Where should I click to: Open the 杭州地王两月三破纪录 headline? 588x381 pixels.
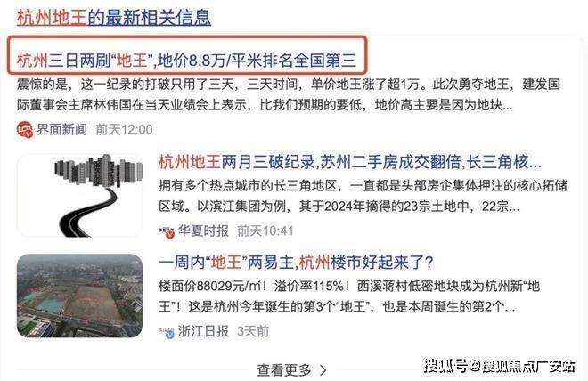[x=350, y=162]
